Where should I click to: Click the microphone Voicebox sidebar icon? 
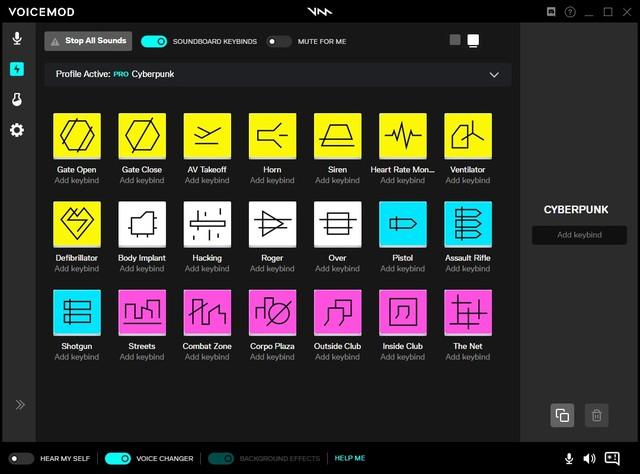[x=17, y=39]
